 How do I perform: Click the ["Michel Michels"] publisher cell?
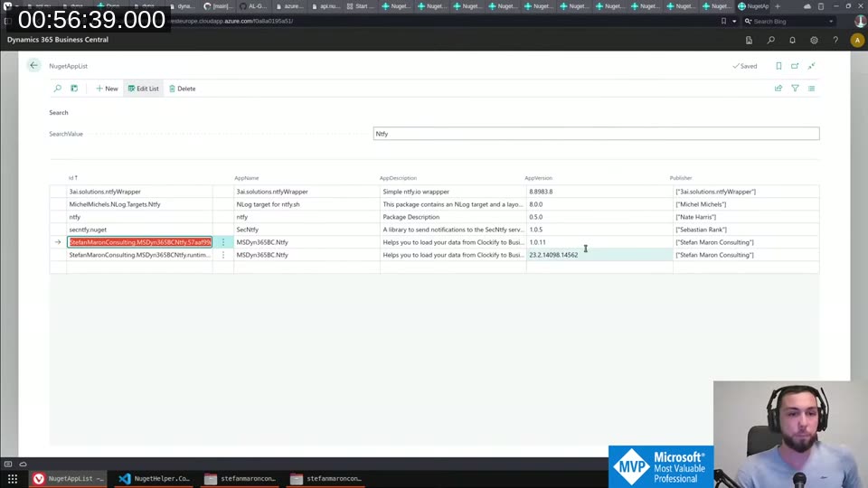746,204
